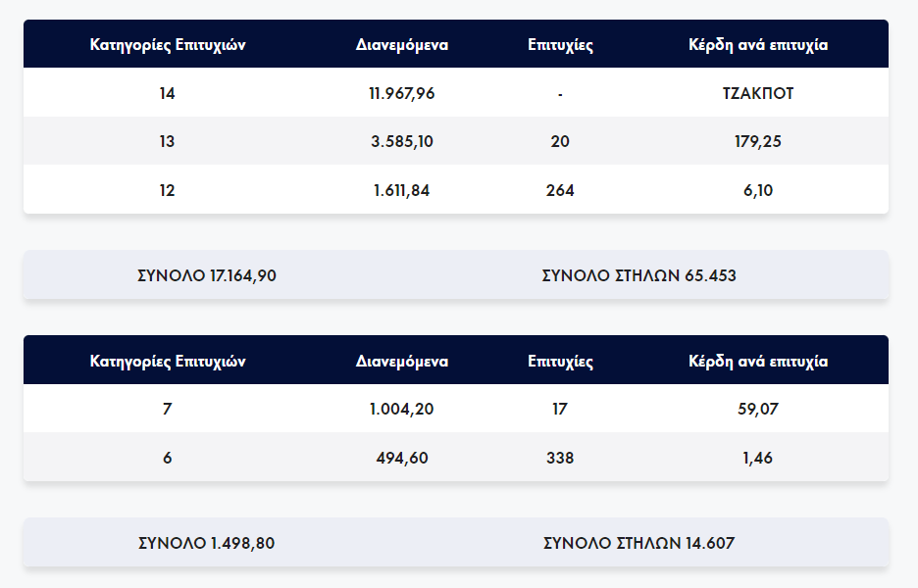Select the 179,25 winnings value
The width and height of the screenshot is (918, 588).
[x=758, y=141]
